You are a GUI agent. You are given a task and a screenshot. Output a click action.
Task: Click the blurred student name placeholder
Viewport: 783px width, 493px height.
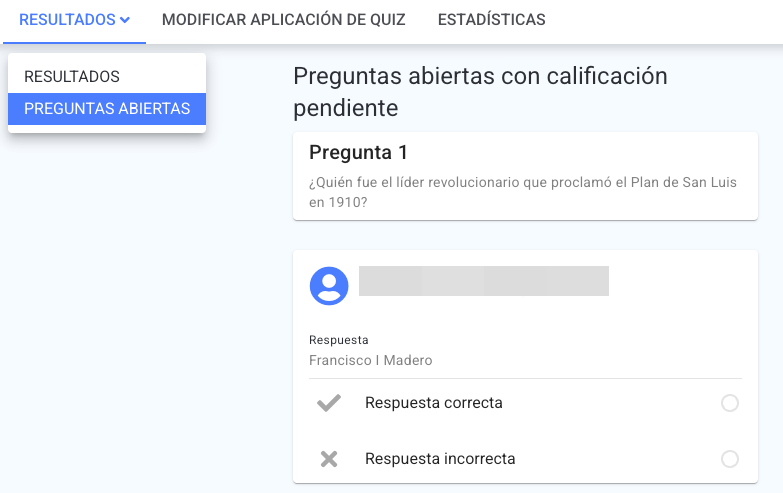(x=483, y=281)
